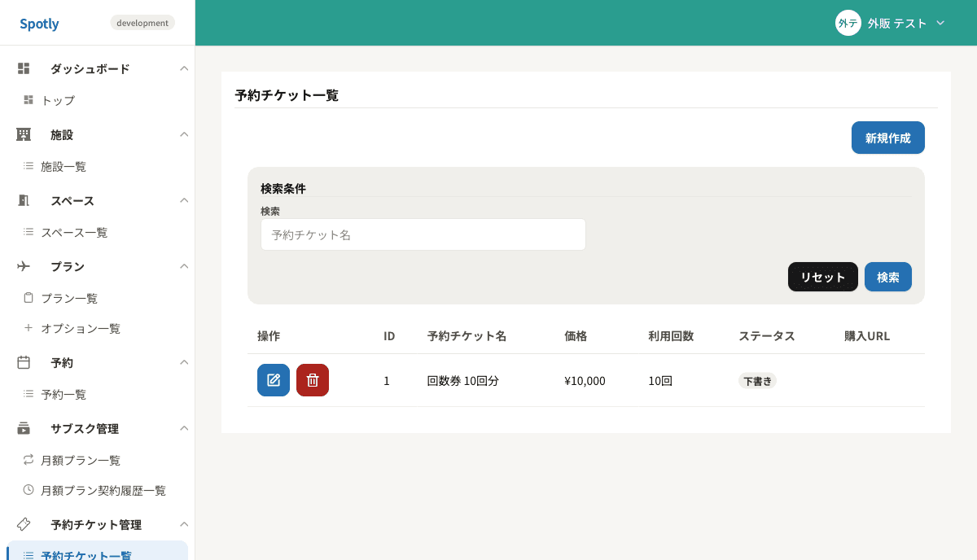Click the 購入URL column header
Viewport: 977px width, 560px height.
(x=867, y=336)
